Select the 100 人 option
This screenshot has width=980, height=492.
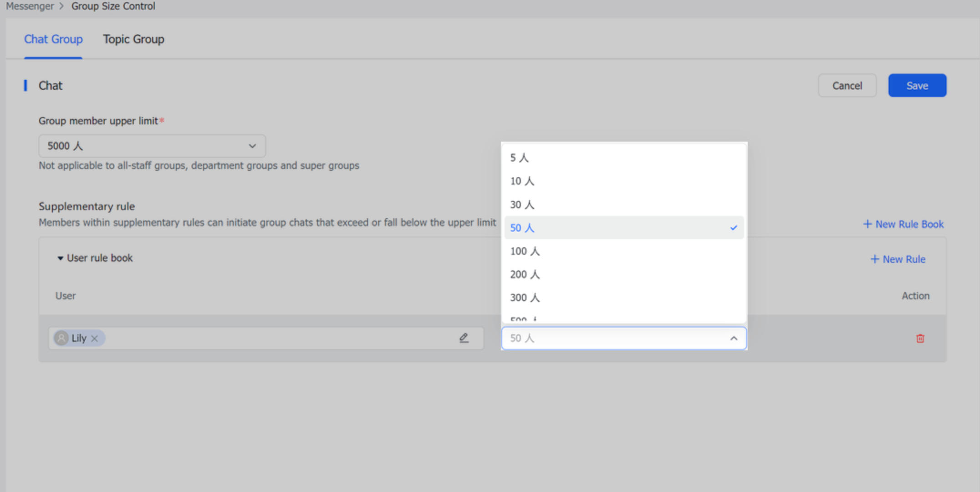525,251
